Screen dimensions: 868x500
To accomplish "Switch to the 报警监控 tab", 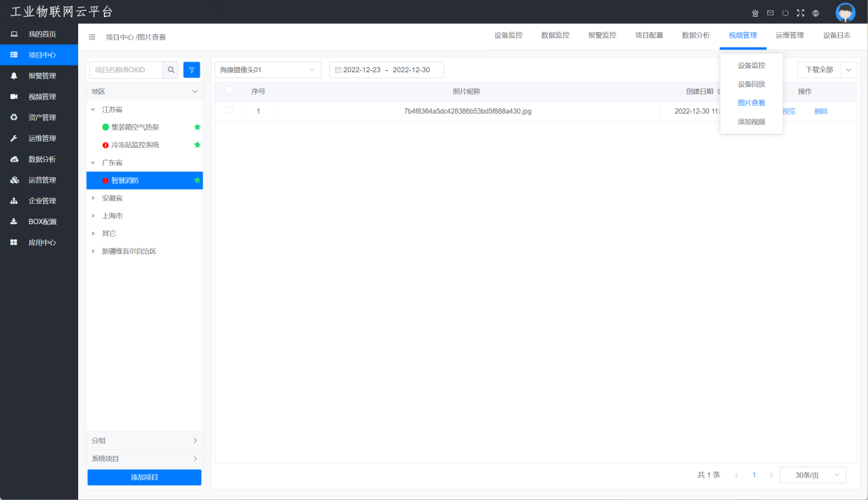I will pyautogui.click(x=602, y=35).
